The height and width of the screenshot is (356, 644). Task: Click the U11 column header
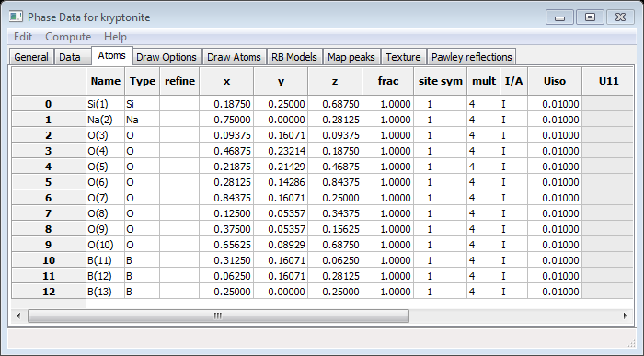608,81
